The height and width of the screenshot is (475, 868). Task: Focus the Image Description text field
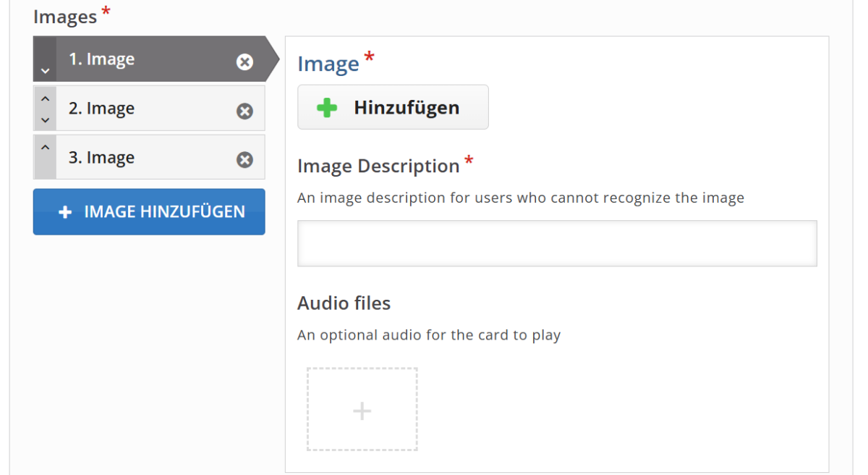point(557,243)
